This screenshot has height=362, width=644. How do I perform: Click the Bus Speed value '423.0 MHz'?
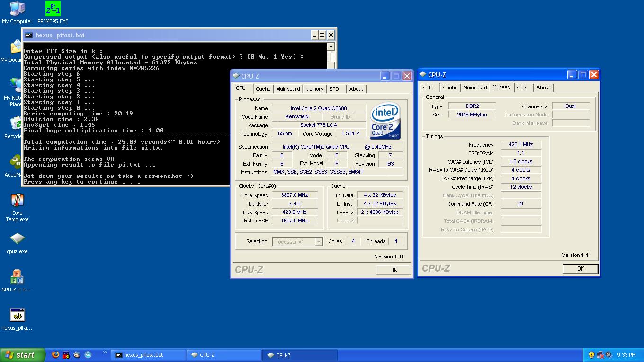(x=295, y=212)
